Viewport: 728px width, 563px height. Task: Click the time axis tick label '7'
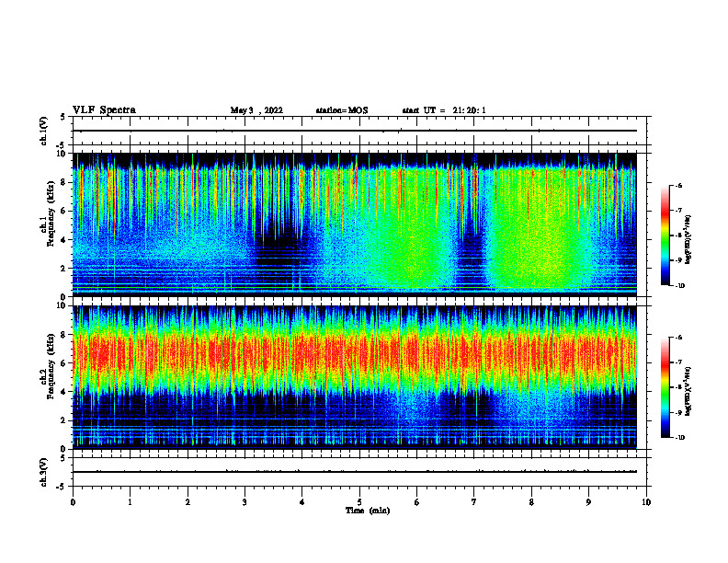pyautogui.click(x=474, y=502)
